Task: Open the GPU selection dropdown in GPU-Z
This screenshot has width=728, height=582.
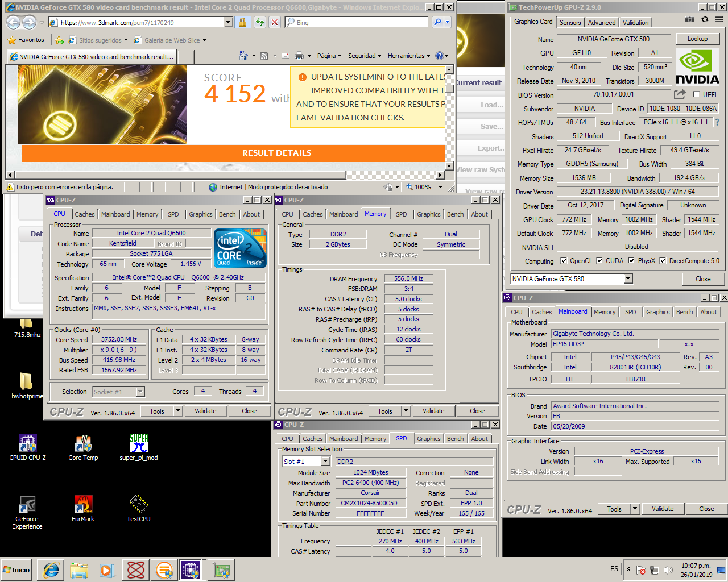Action: (x=628, y=278)
